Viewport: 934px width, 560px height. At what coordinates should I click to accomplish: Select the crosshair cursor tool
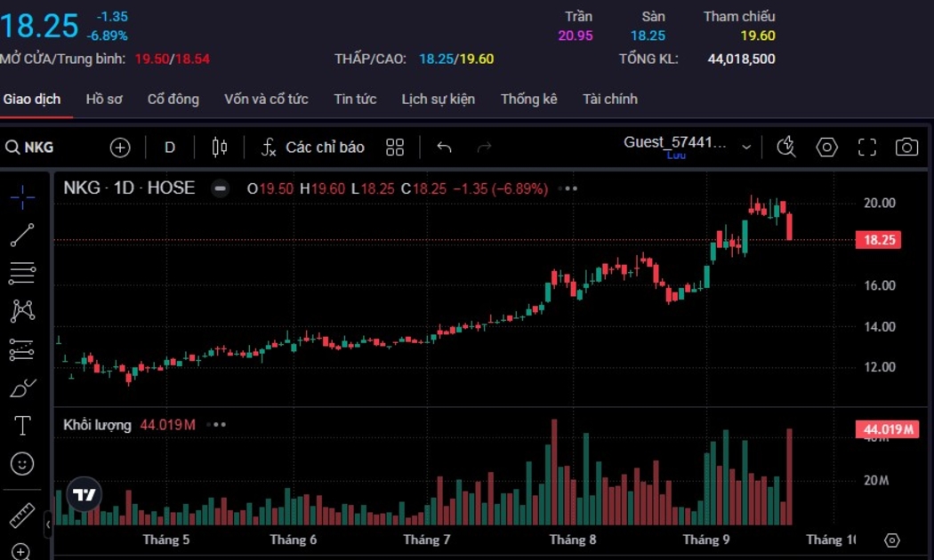click(x=22, y=196)
